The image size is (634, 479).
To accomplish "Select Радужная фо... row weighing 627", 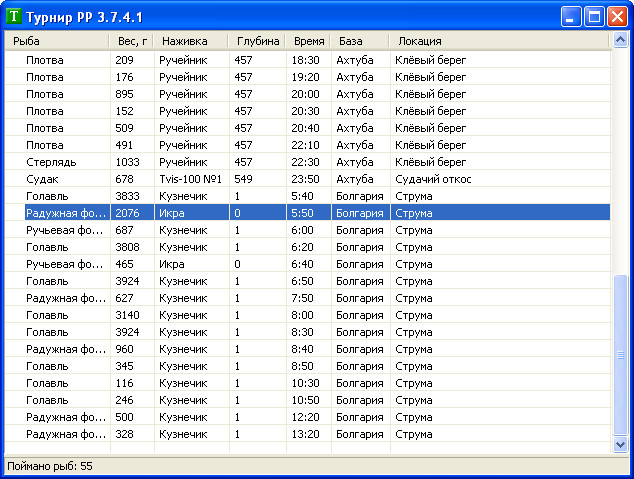I will pos(308,298).
